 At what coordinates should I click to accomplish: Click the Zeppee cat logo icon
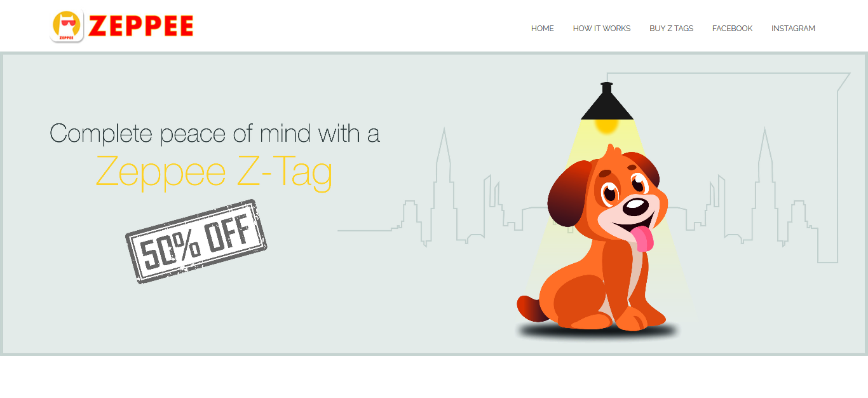pos(67,27)
